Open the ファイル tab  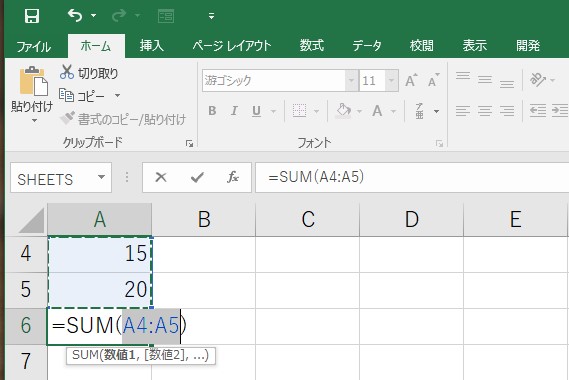coord(33,46)
